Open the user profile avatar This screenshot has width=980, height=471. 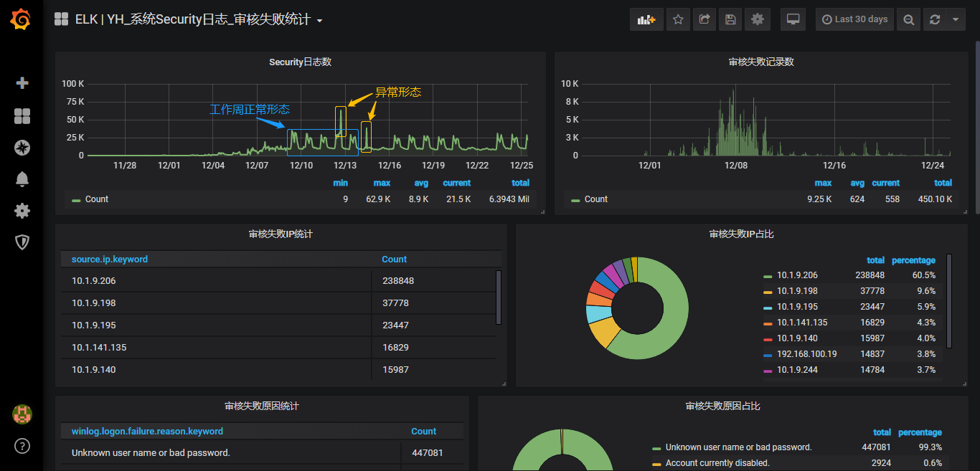coord(22,414)
